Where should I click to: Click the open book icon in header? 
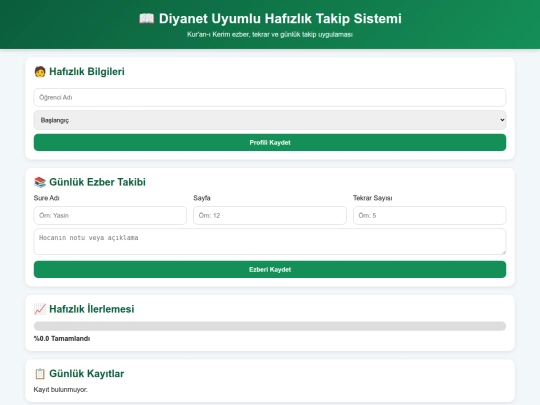pyautogui.click(x=147, y=18)
